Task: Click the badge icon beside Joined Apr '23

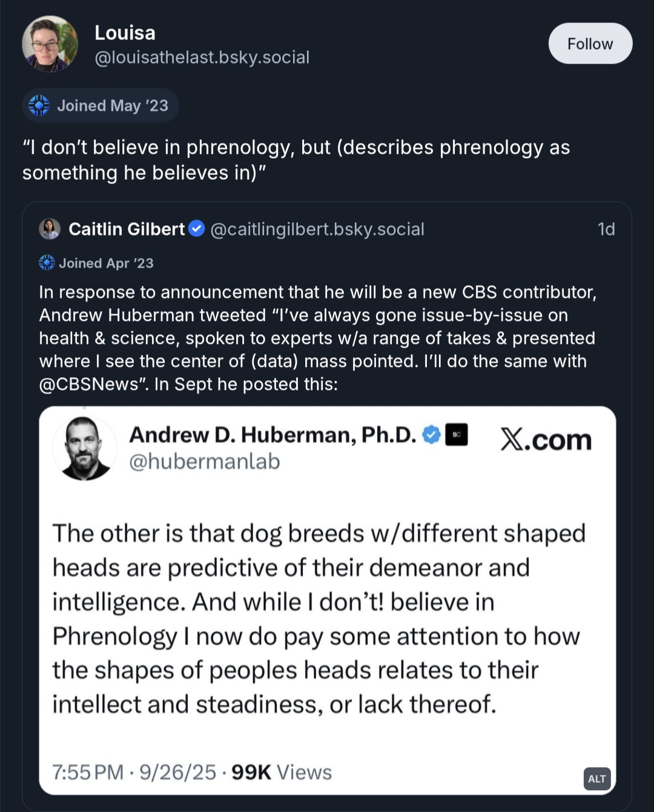Action: click(47, 263)
